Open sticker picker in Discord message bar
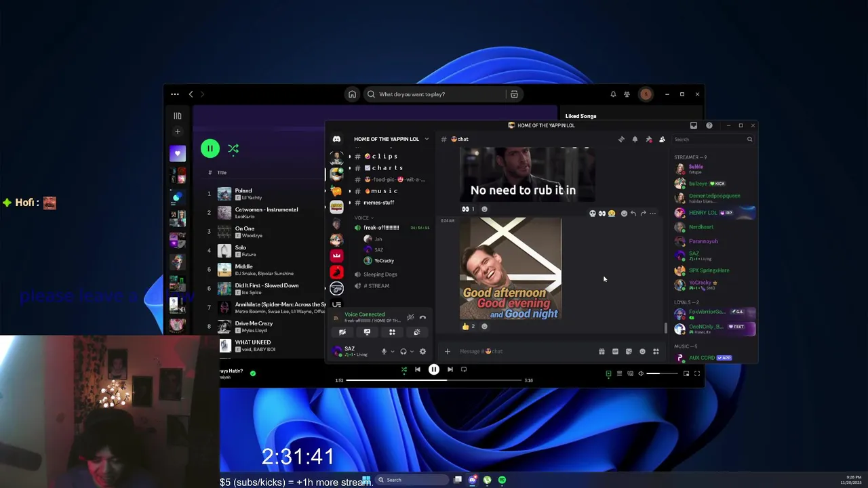The image size is (868, 488). point(629,351)
